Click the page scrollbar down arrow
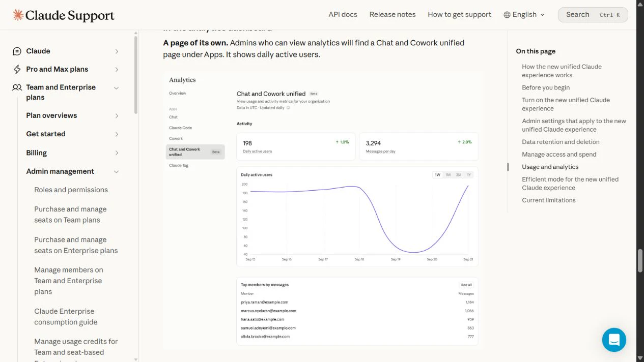This screenshot has width=644, height=362. coord(640,358)
